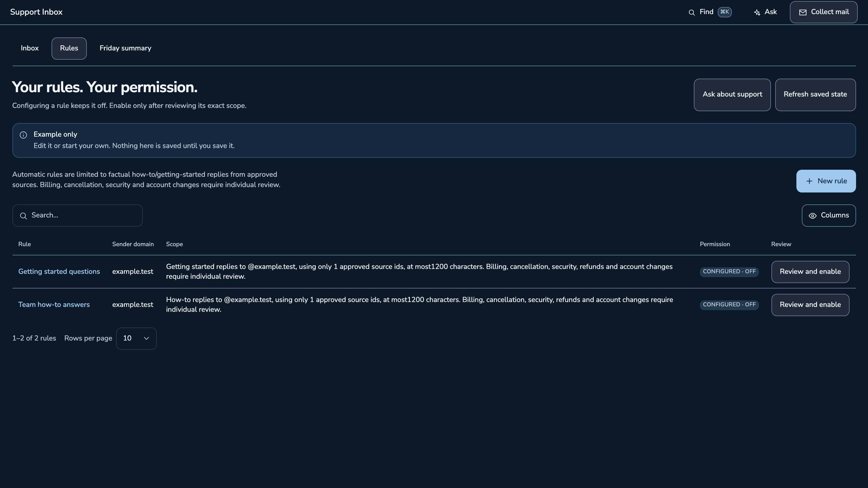
Task: Click Support Inbox title
Action: point(36,12)
